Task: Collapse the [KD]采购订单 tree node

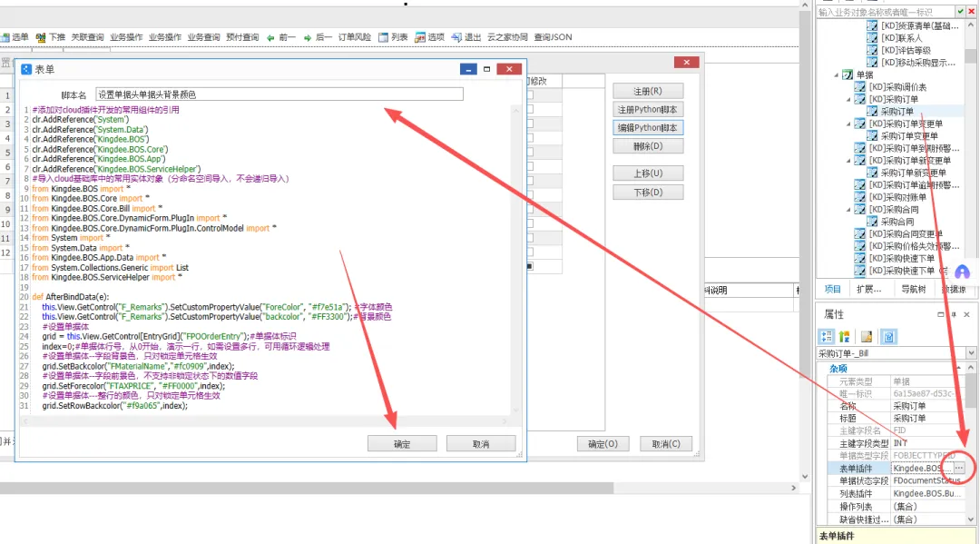Action: (x=848, y=99)
